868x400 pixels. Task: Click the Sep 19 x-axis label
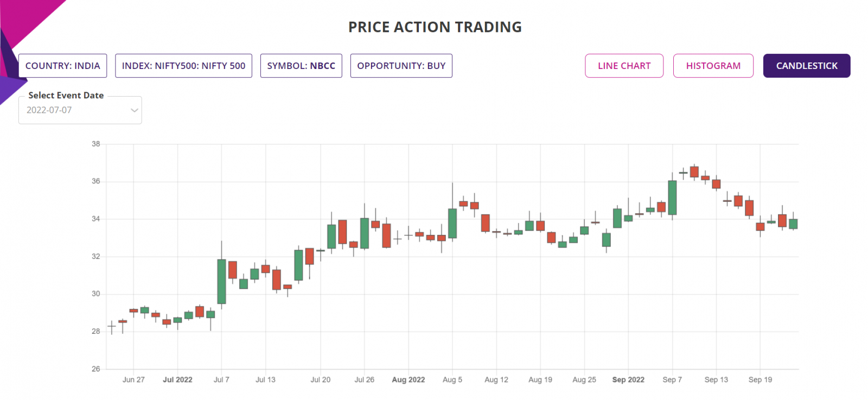point(760,379)
